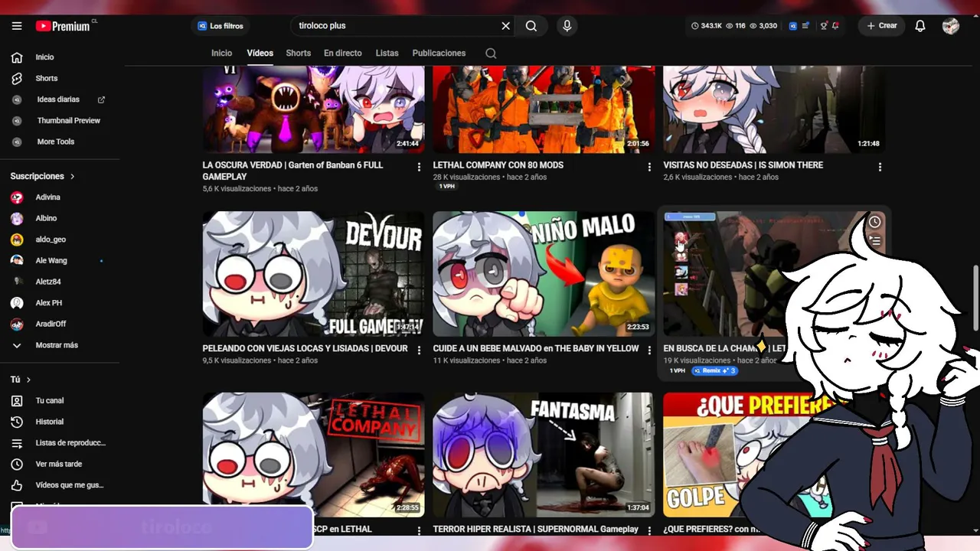The width and height of the screenshot is (980, 551).
Task: Add EN BUSCA DE LA CHAMBA video to queue
Action: pyautogui.click(x=874, y=241)
